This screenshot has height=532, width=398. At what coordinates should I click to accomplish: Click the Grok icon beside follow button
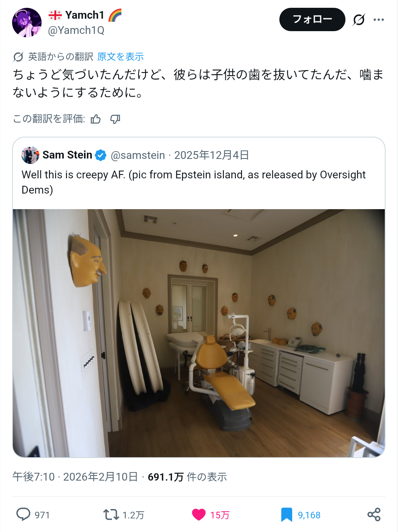(x=359, y=19)
